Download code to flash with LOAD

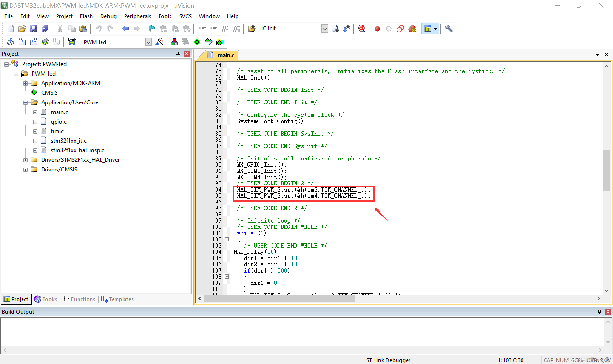pos(72,42)
